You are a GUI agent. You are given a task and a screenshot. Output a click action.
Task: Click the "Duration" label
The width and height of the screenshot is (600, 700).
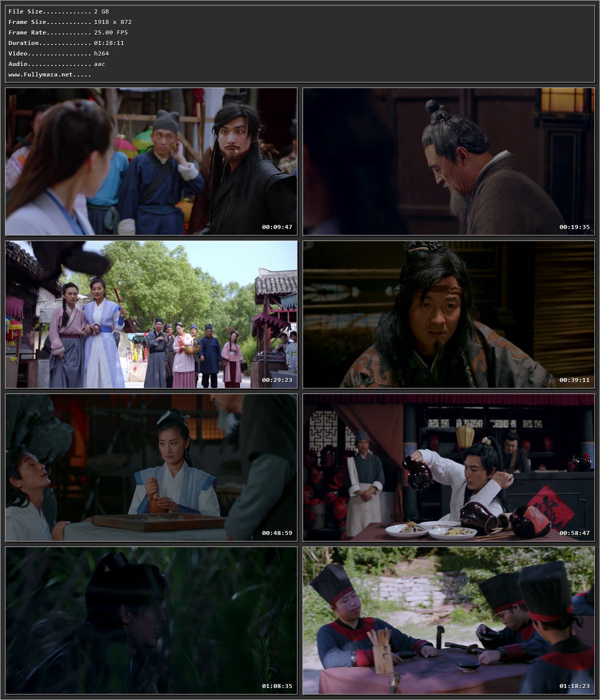click(23, 43)
